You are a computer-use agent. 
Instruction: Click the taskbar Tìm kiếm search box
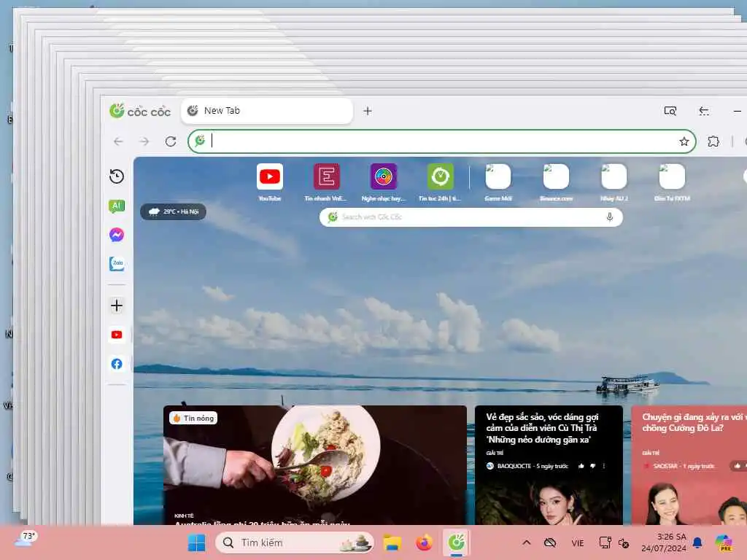[x=295, y=542]
